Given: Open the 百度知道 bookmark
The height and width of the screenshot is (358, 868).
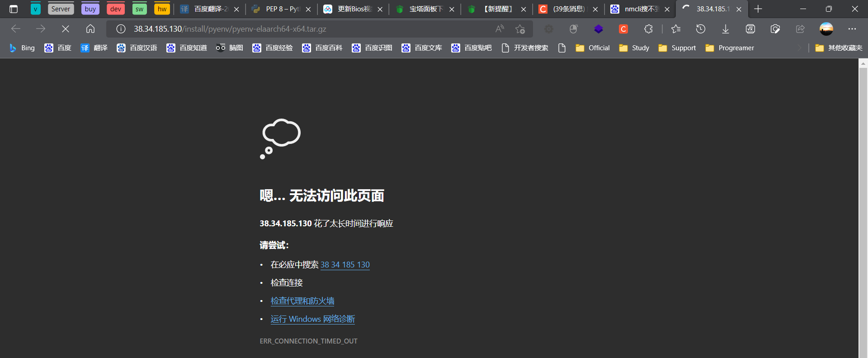Looking at the screenshot, I should (187, 48).
